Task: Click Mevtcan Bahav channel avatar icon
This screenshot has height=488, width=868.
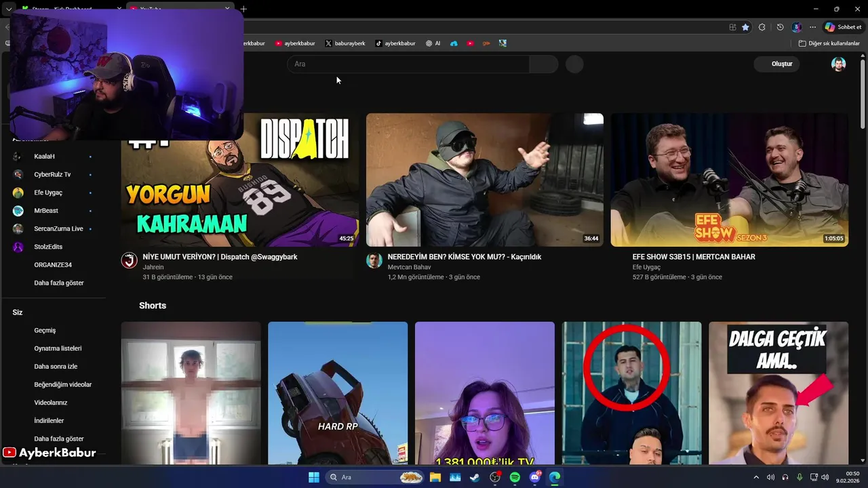Action: click(x=374, y=261)
